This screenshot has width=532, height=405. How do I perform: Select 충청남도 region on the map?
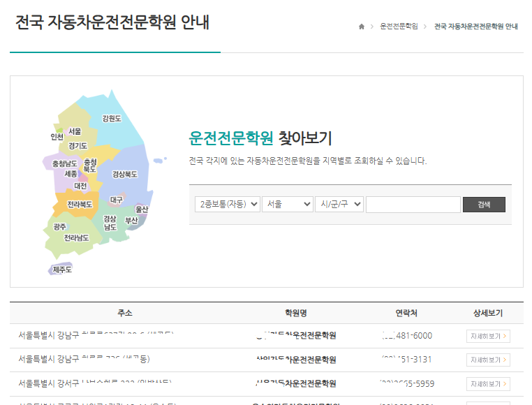[64, 163]
